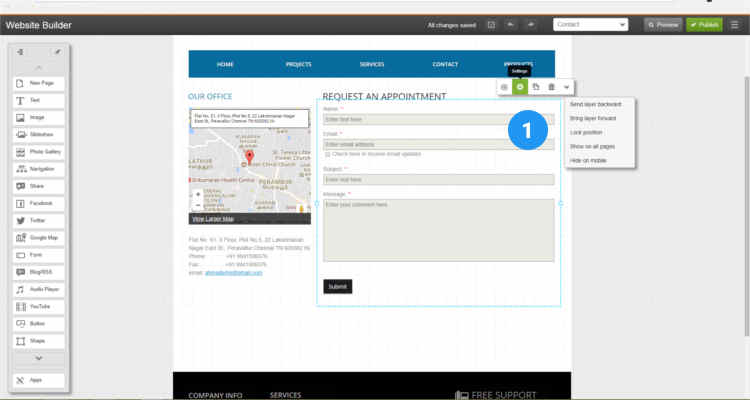Add a Share element

39,187
